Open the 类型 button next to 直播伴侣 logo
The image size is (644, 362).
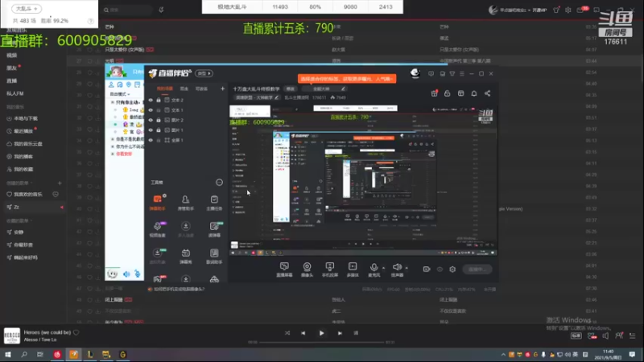(204, 73)
